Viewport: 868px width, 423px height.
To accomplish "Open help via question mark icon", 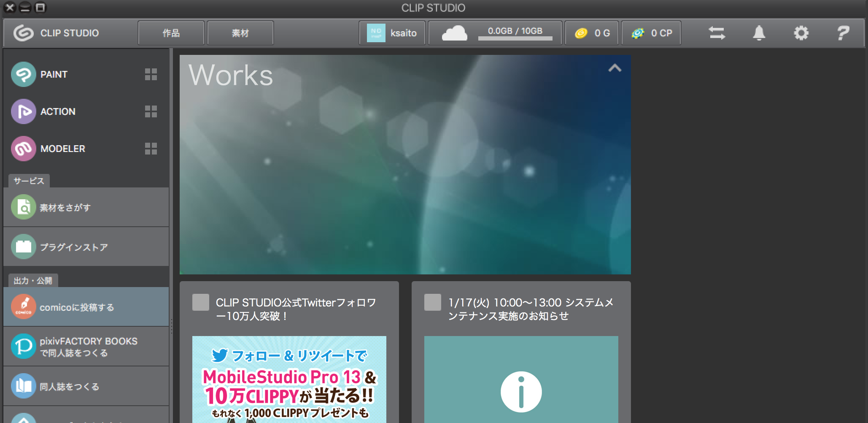I will (x=843, y=33).
